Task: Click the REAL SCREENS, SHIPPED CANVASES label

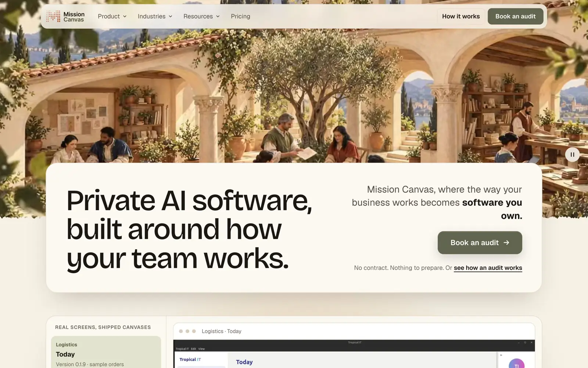Action: pyautogui.click(x=103, y=327)
